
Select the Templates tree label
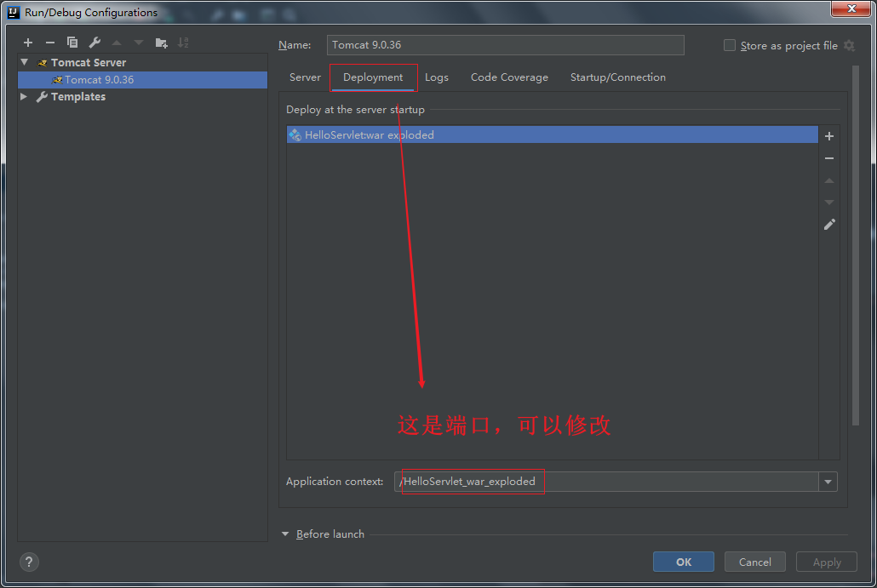(78, 97)
